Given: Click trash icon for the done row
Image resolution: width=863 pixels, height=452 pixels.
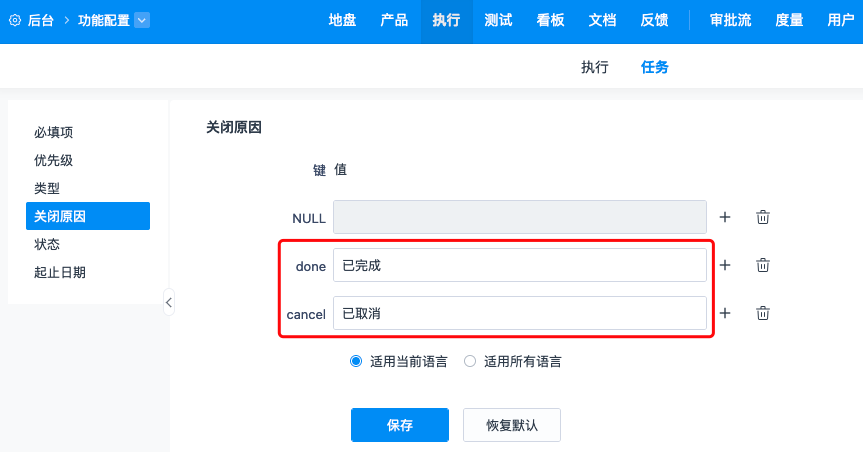Looking at the screenshot, I should click(x=762, y=265).
